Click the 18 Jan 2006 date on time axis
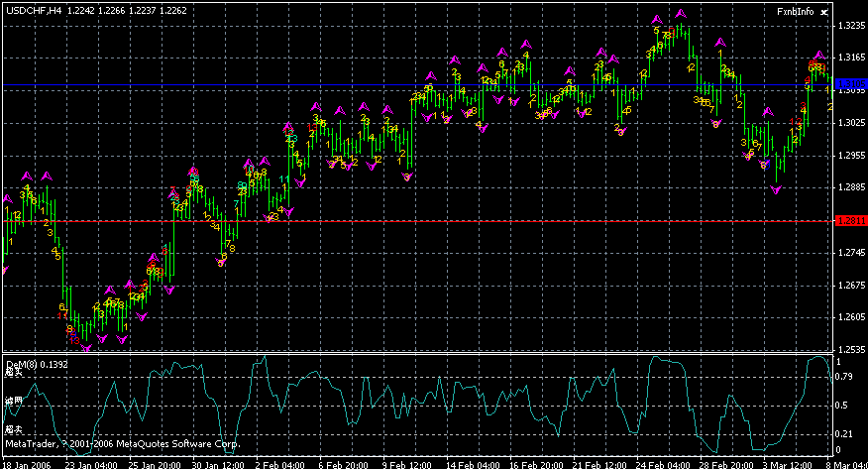This screenshot has height=469, width=868. pos(26,462)
